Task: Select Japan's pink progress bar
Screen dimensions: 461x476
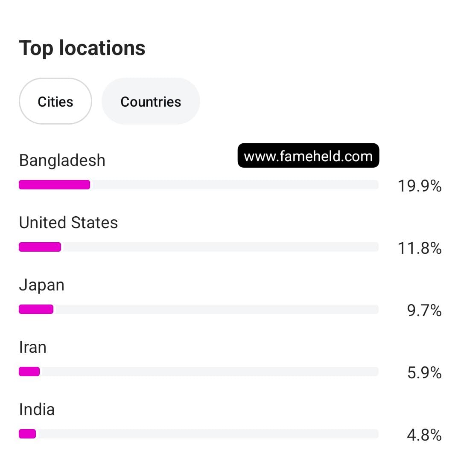Action: [x=36, y=309]
